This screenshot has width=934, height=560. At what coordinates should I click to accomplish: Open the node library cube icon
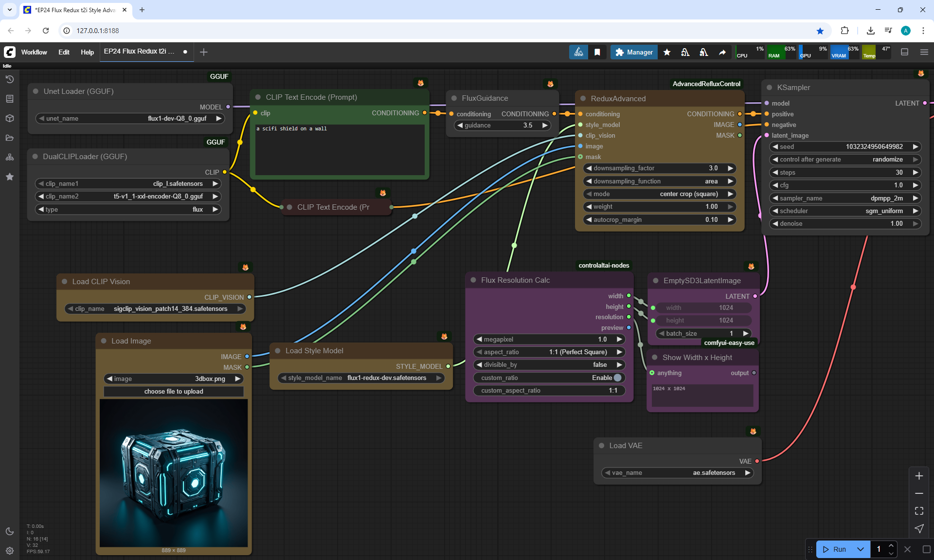[9, 118]
